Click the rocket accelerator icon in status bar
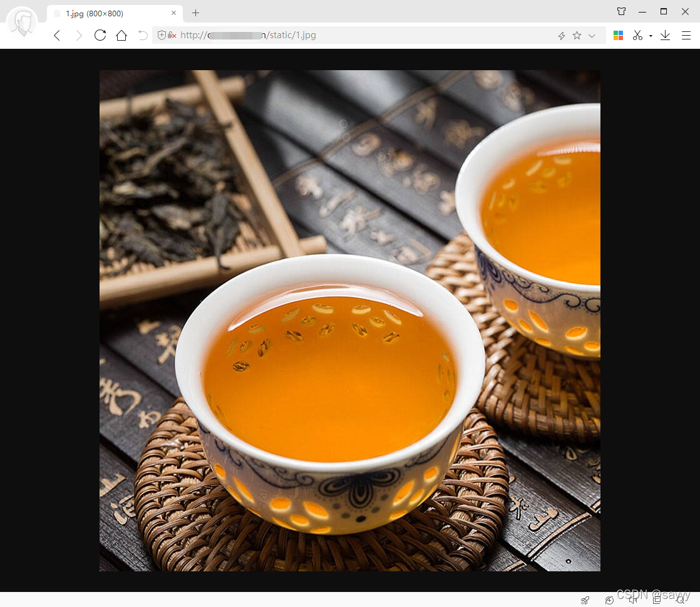The width and height of the screenshot is (700, 607). pos(585,600)
